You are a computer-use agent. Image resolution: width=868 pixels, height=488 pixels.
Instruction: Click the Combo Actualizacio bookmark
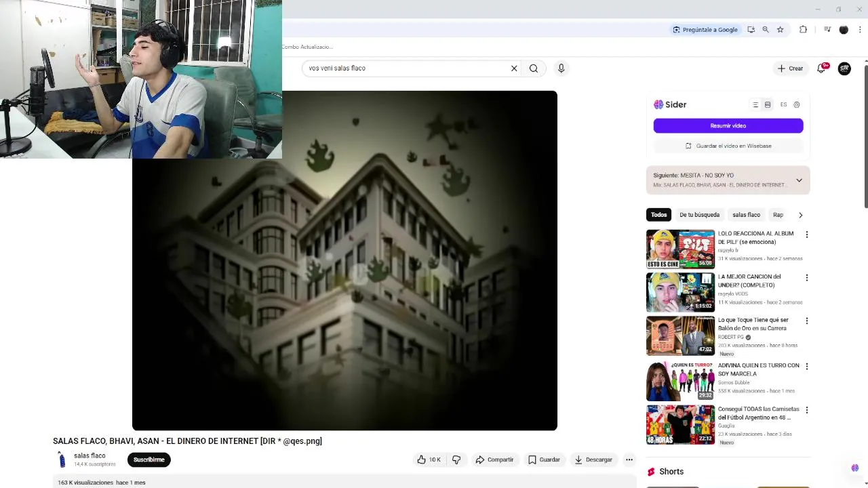307,47
